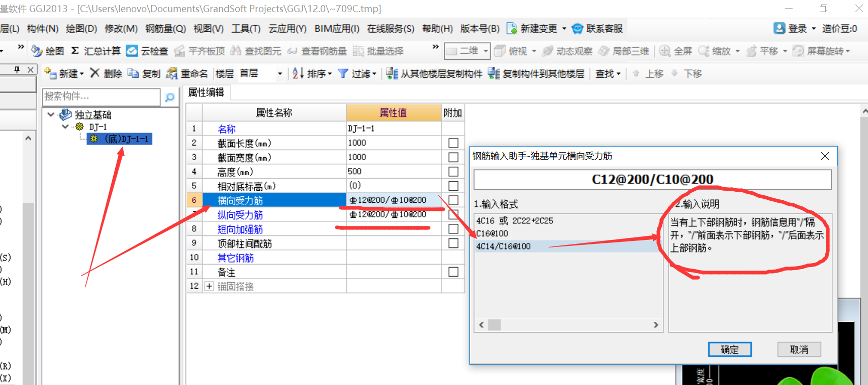Open the 钢筋量(Q) menu

165,29
